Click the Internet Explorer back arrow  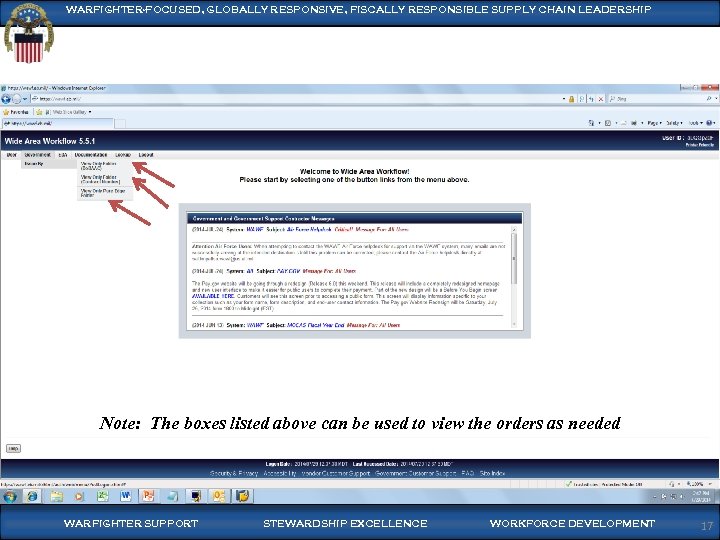point(6,99)
